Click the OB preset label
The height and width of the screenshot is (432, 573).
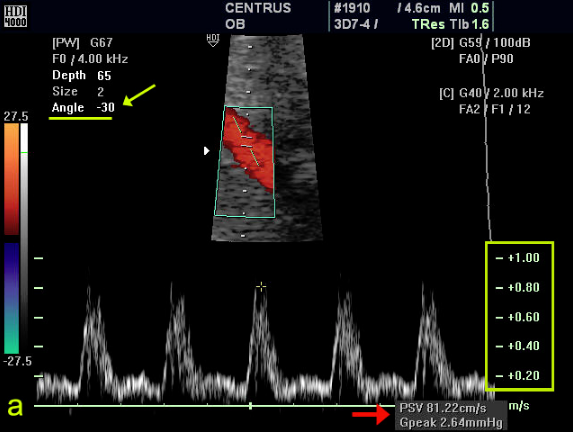[235, 24]
